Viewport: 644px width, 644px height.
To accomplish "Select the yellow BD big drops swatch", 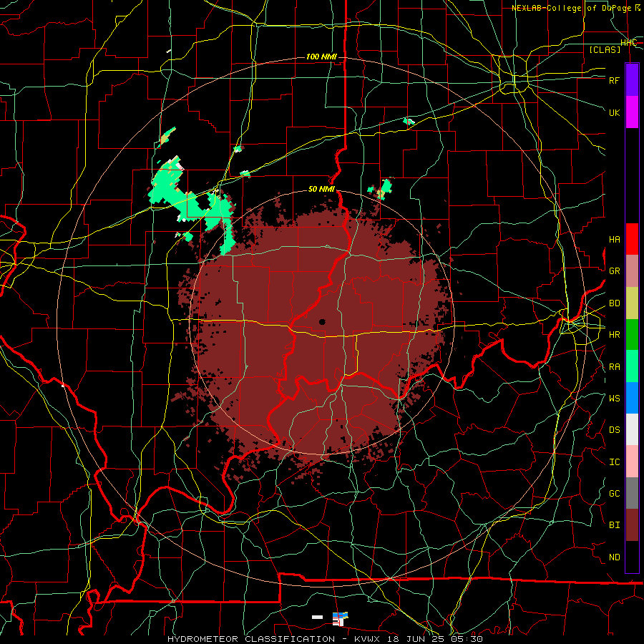I will click(632, 303).
